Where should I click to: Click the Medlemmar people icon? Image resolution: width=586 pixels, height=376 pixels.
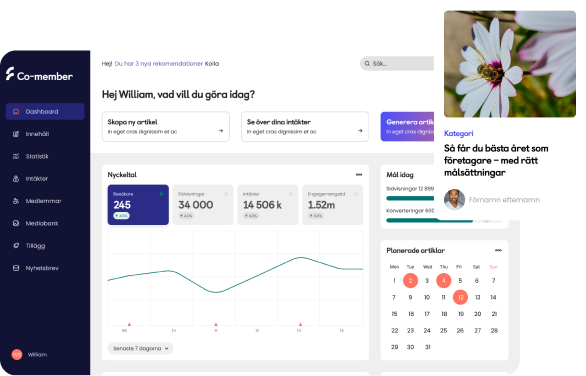16,201
